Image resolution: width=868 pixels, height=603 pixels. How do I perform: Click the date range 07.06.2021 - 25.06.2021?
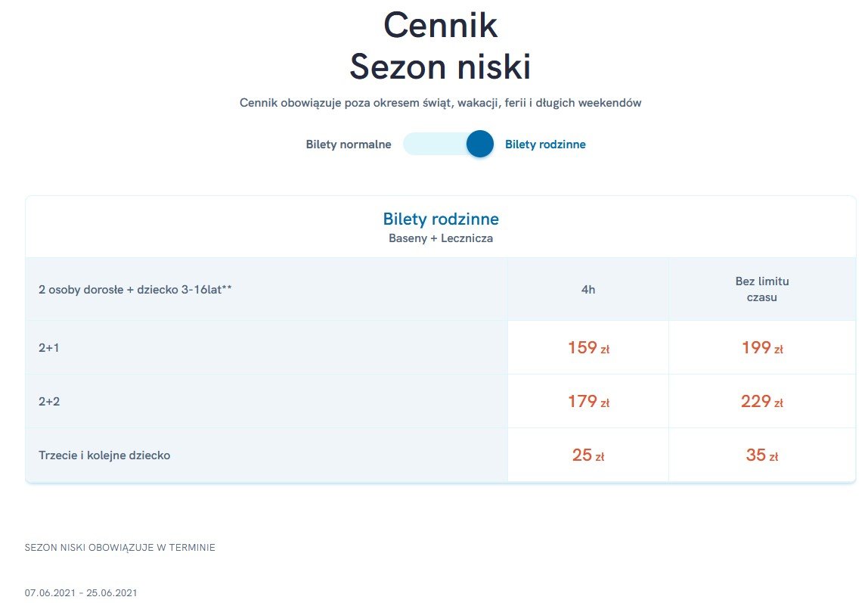tap(81, 593)
